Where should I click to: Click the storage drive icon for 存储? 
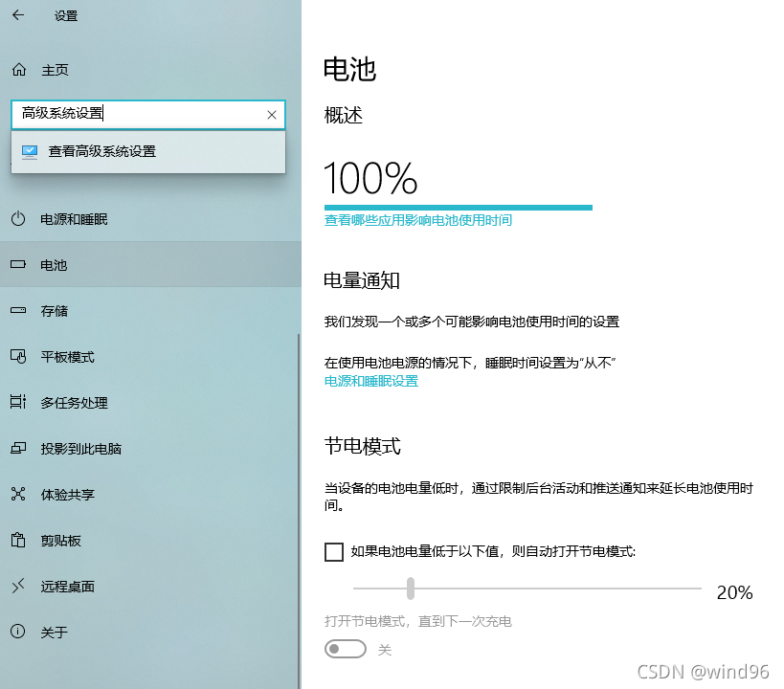tap(18, 310)
